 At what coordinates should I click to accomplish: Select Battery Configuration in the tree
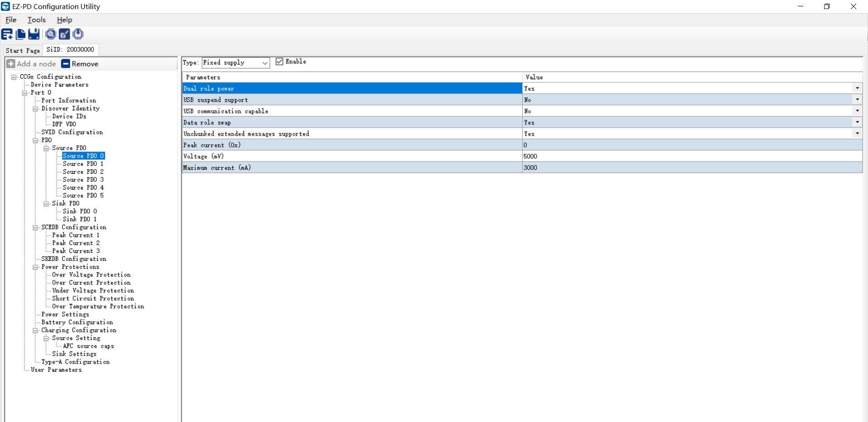point(77,322)
